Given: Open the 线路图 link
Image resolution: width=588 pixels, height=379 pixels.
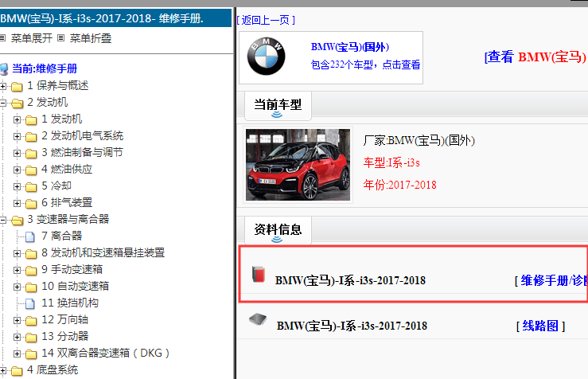Looking at the screenshot, I should tap(540, 326).
